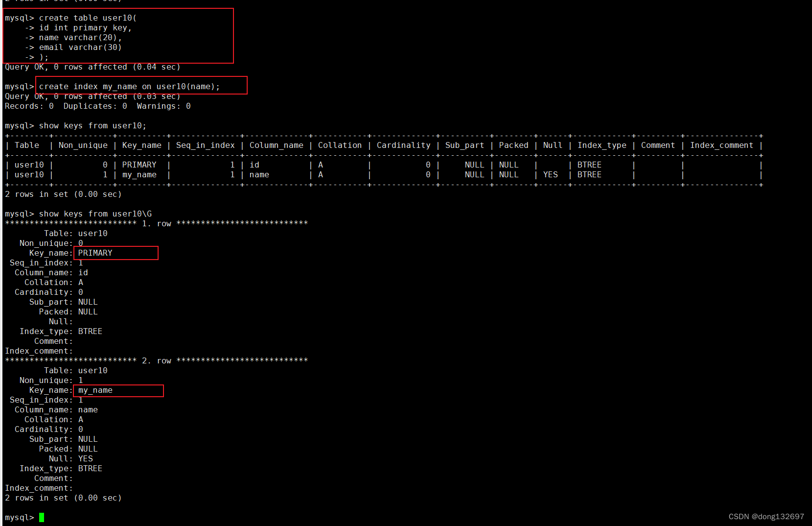Viewport: 812px width, 526px height.
Task: Click 'Query OK, 0 rows affected (0.04 sec)' line
Action: pos(93,67)
